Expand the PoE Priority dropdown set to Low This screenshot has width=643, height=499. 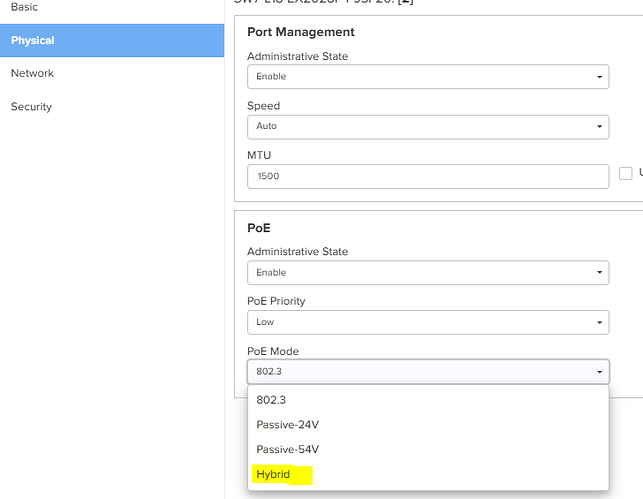click(x=427, y=322)
